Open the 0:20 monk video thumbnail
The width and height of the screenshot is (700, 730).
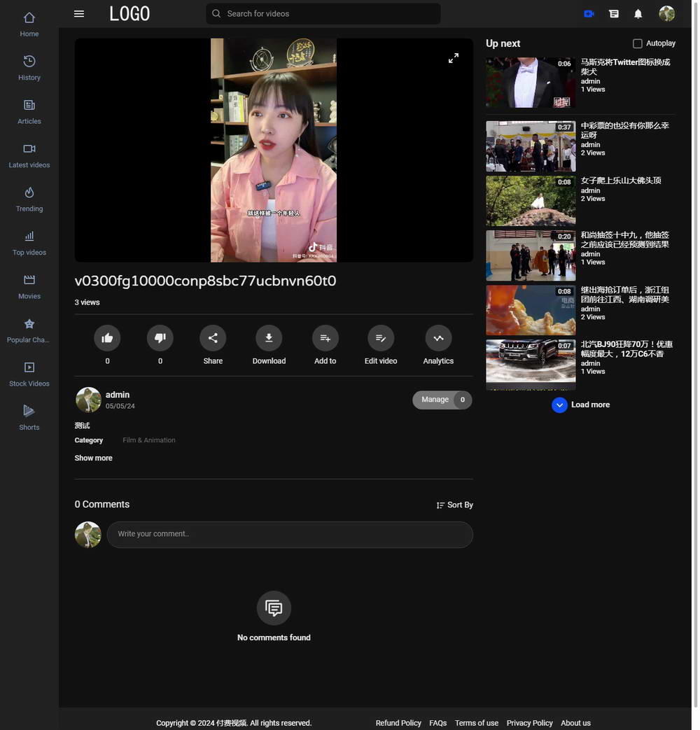tap(531, 255)
